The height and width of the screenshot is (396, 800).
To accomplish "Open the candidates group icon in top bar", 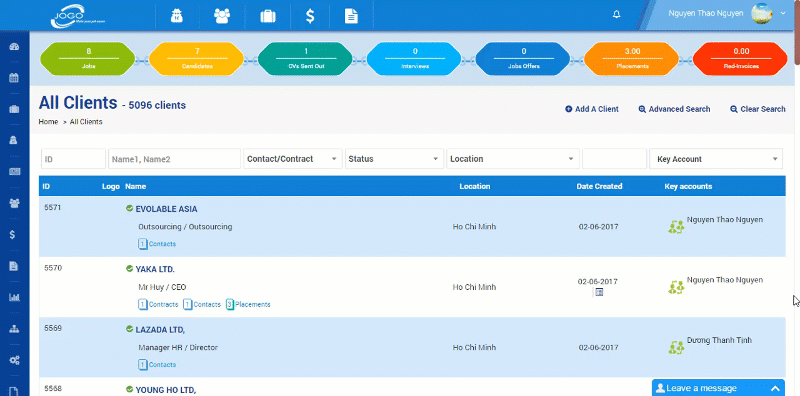I will click(x=222, y=16).
